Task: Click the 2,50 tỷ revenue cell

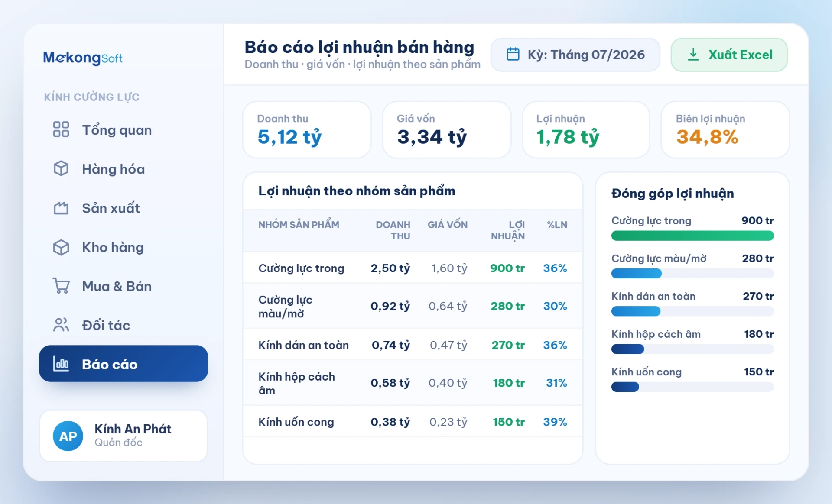Action: [x=390, y=268]
